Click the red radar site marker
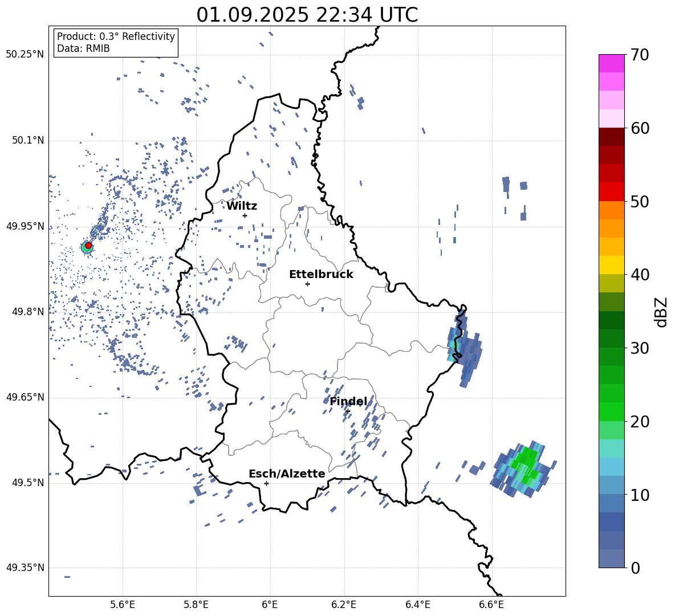This screenshot has width=675, height=616. click(88, 246)
